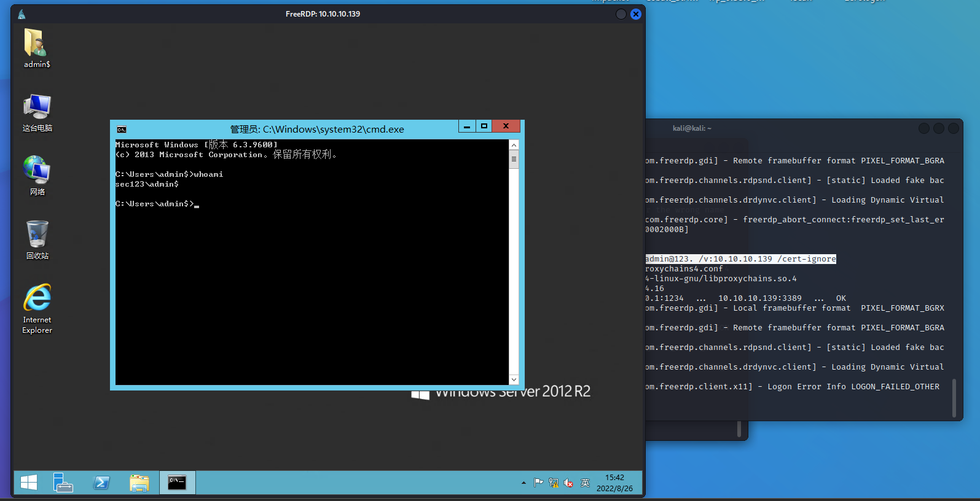Select the 这台电脑 desktop icon
The height and width of the screenshot is (501, 980).
click(37, 113)
